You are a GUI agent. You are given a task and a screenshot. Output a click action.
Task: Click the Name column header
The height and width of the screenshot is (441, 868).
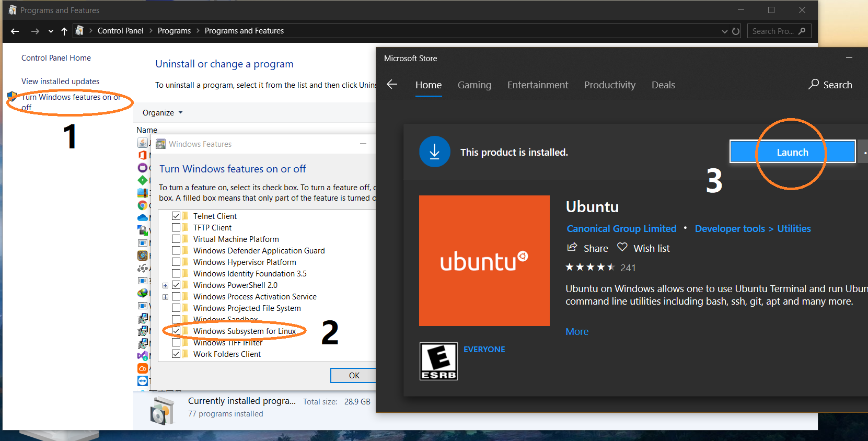147,130
